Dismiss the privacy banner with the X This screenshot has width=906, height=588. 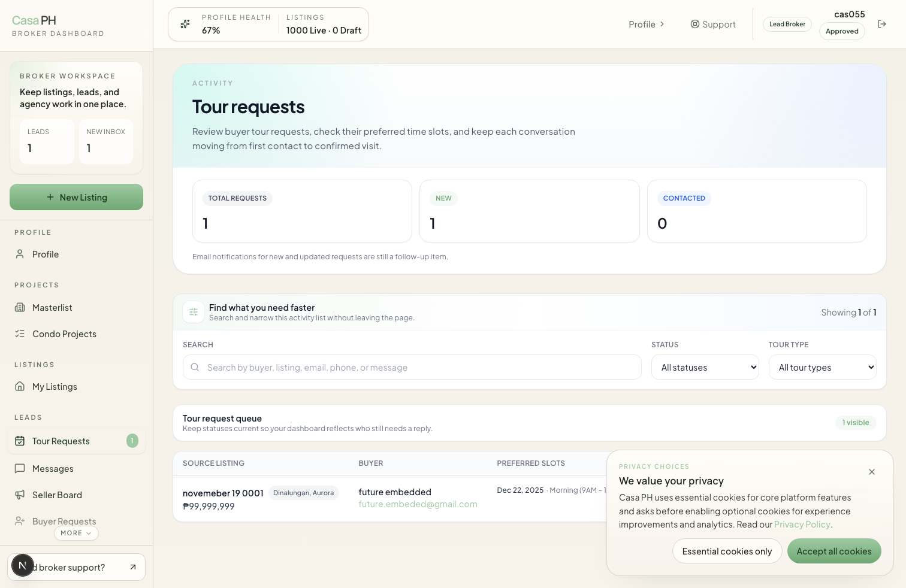coord(872,472)
